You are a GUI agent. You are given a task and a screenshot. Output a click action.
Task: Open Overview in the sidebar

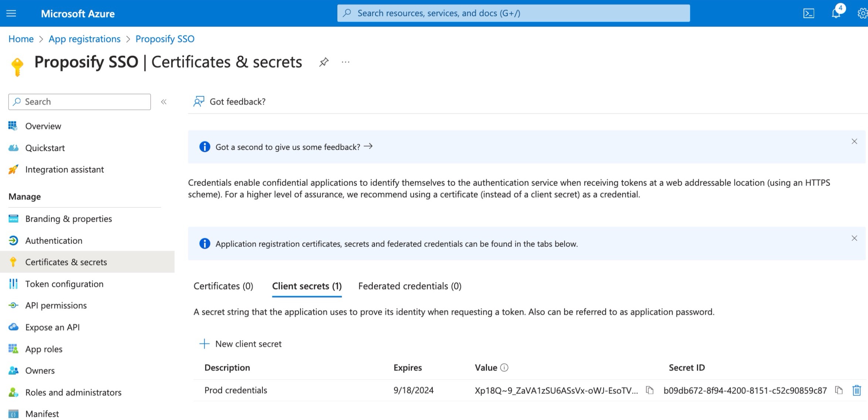point(43,126)
